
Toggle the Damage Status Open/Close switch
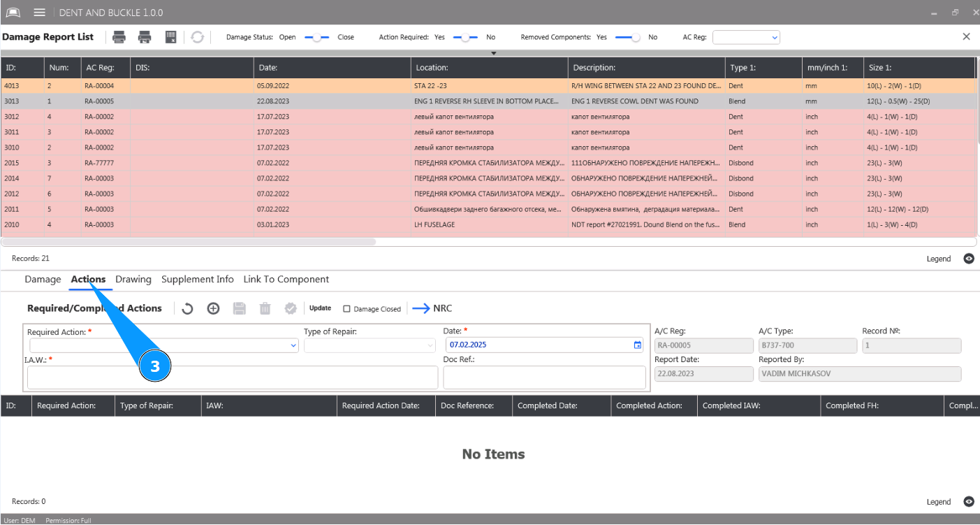316,38
